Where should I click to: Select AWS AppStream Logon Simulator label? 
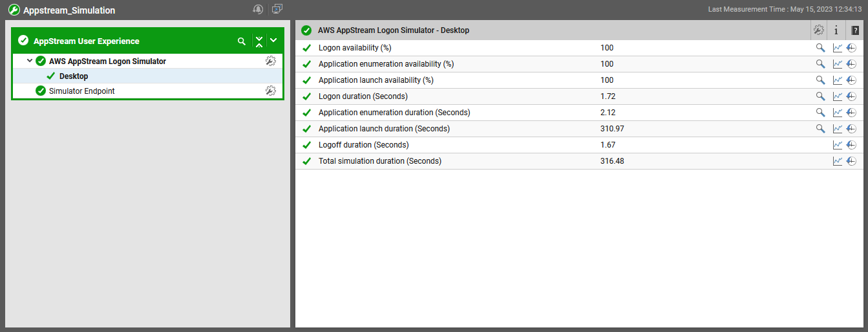[x=107, y=61]
